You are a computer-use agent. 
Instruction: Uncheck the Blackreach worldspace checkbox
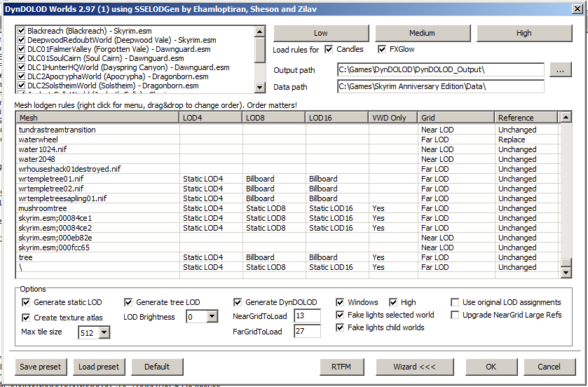click(x=21, y=31)
